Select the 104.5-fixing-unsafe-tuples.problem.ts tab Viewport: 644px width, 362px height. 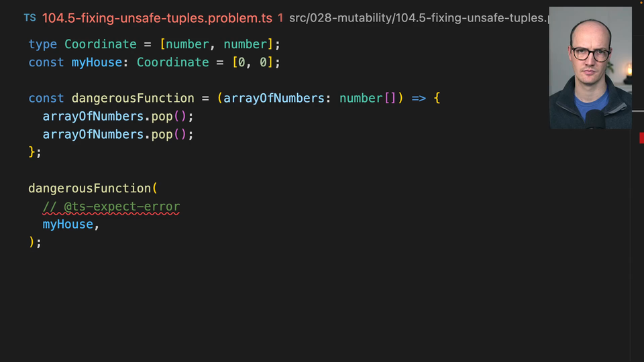(157, 18)
